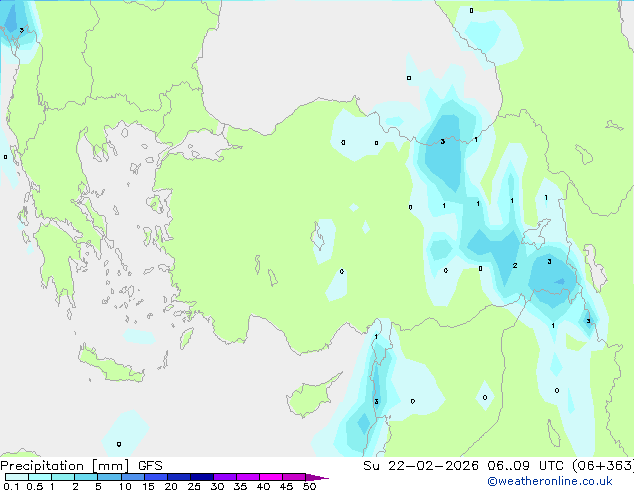Click the "Su 22-02-2026" date text
The height and width of the screenshot is (490, 634).
(x=421, y=466)
